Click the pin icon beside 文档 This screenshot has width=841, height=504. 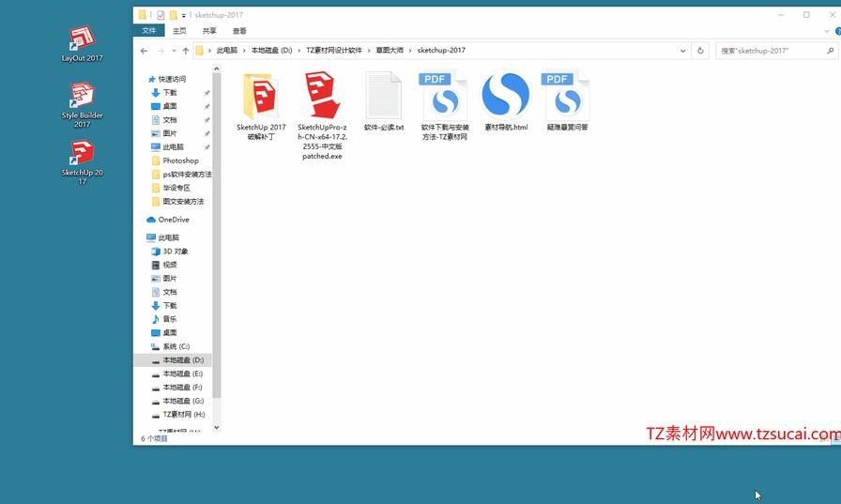tap(206, 121)
